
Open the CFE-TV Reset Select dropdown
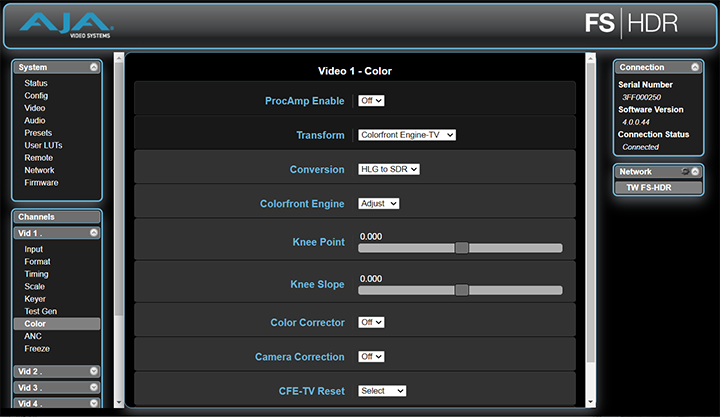click(382, 390)
